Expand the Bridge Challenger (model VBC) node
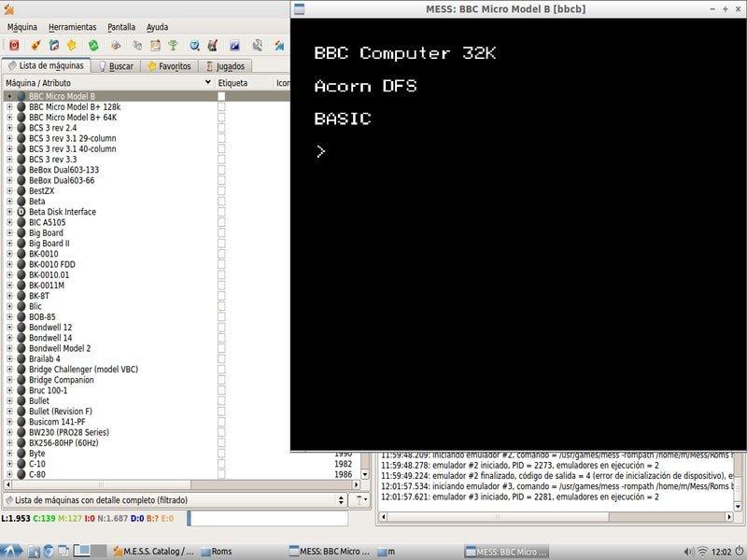This screenshot has width=747, height=560. click(x=9, y=369)
